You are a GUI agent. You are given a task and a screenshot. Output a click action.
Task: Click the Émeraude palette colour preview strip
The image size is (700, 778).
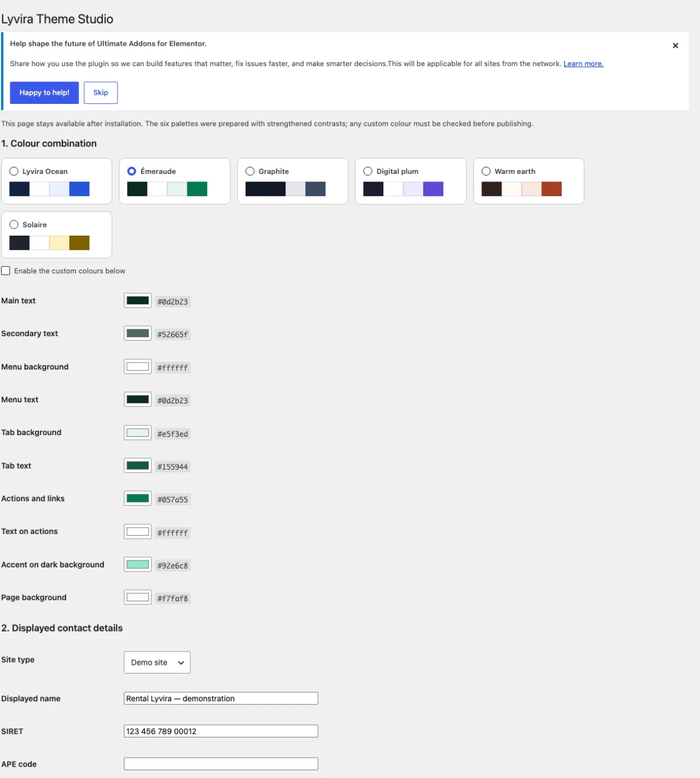167,189
